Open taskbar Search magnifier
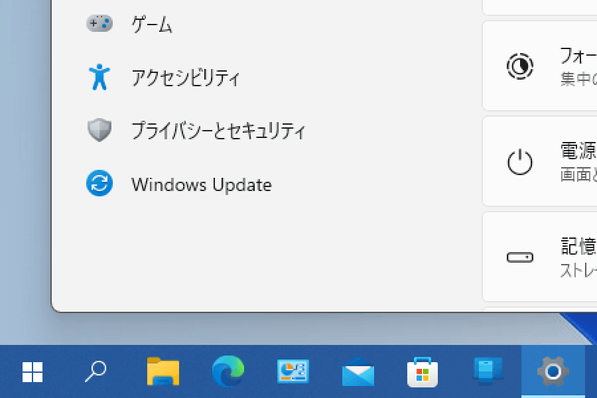The width and height of the screenshot is (597, 398). pos(96,371)
